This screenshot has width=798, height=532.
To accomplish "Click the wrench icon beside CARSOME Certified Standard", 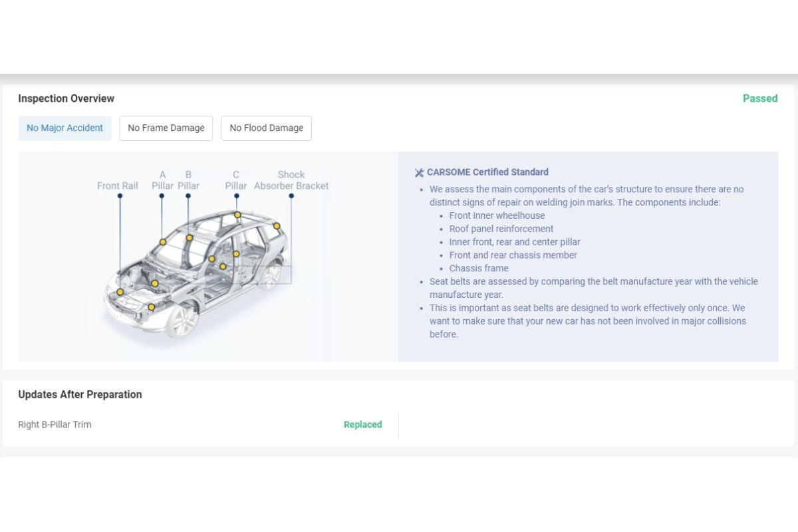I will (419, 172).
